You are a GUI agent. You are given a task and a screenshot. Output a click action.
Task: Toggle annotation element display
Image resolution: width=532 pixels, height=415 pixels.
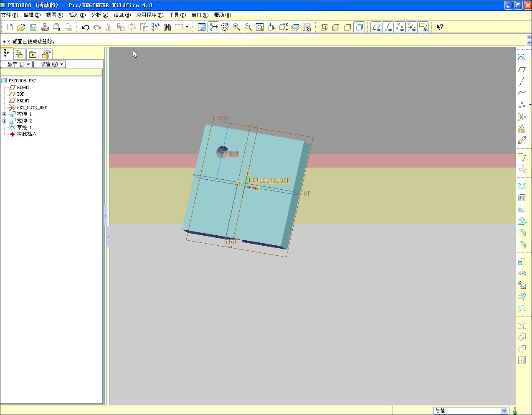[x=423, y=27]
